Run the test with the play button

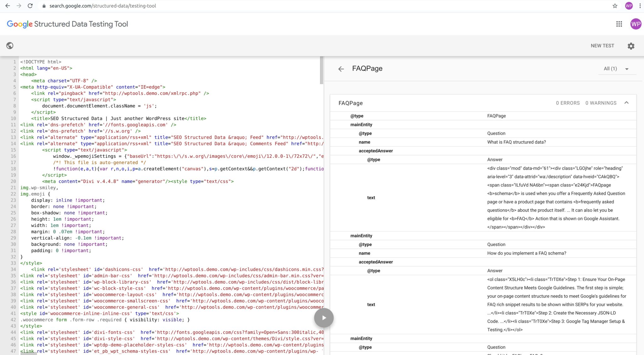(324, 318)
